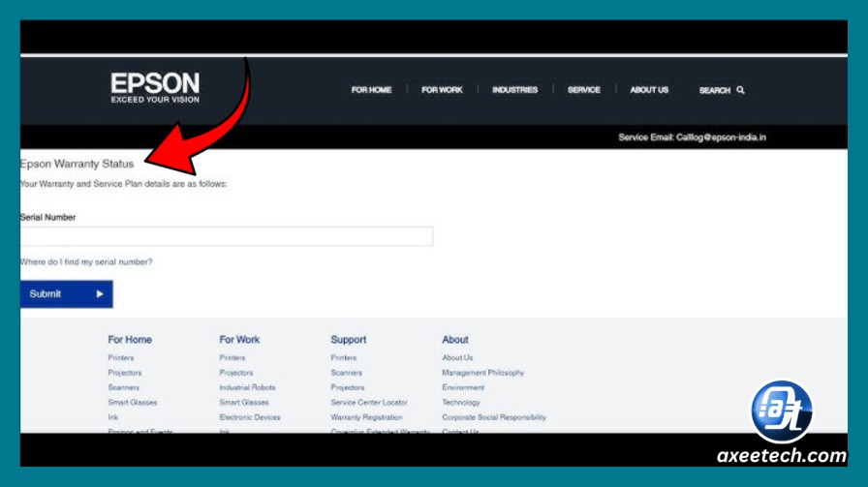Screen dimensions: 868x487
Task: Click the Epson Warranty Status heading
Action: tap(77, 164)
